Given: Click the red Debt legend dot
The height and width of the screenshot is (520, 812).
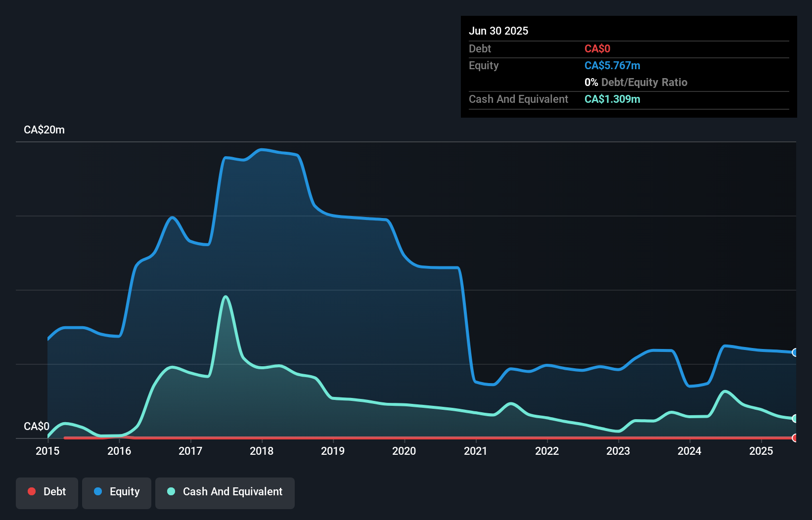Looking at the screenshot, I should (x=31, y=492).
